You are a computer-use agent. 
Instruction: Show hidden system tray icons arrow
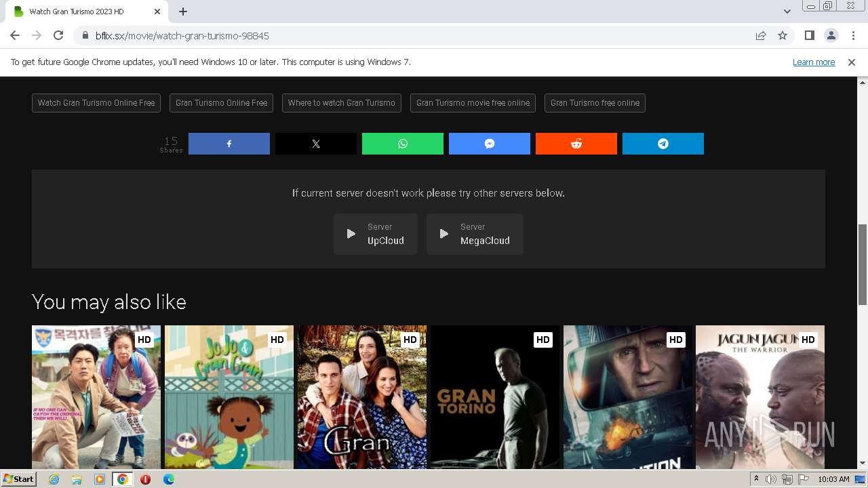[x=756, y=479]
